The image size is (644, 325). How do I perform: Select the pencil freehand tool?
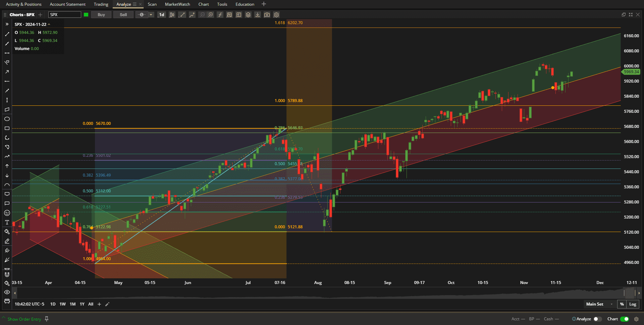click(7, 241)
